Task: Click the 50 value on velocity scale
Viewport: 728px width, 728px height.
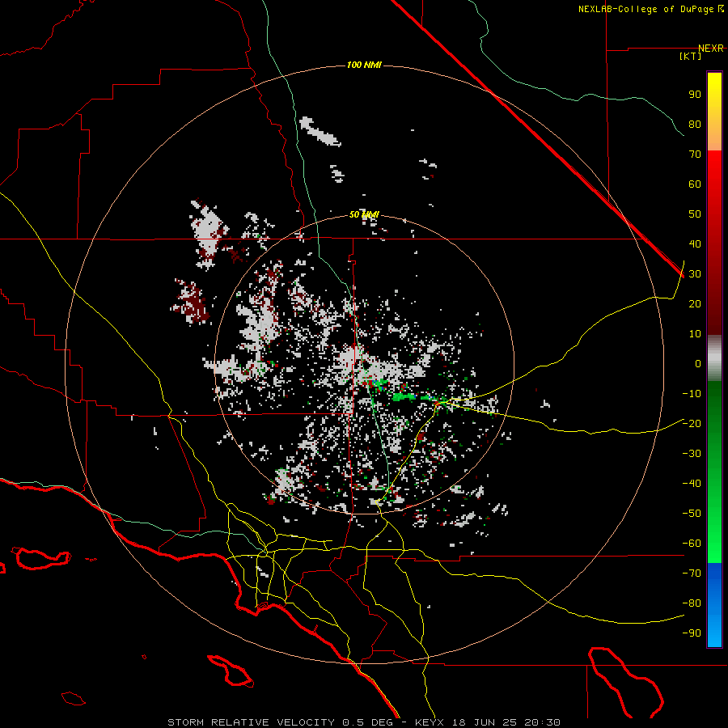Action: [695, 214]
